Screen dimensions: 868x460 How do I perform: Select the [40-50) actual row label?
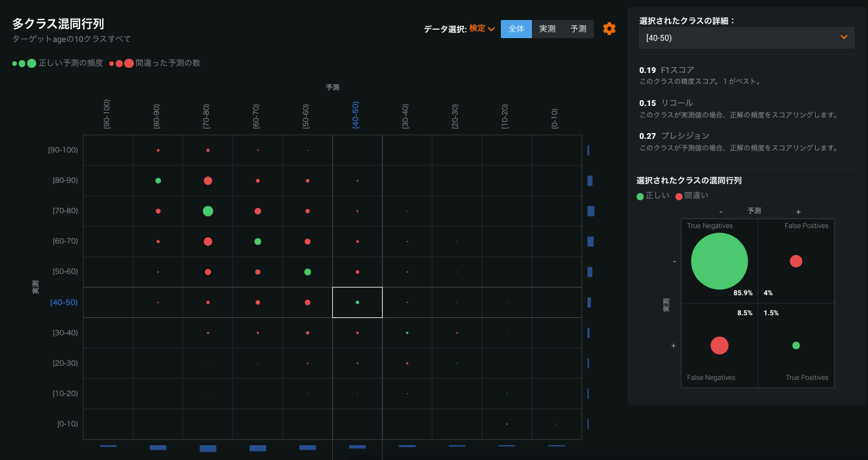(64, 302)
